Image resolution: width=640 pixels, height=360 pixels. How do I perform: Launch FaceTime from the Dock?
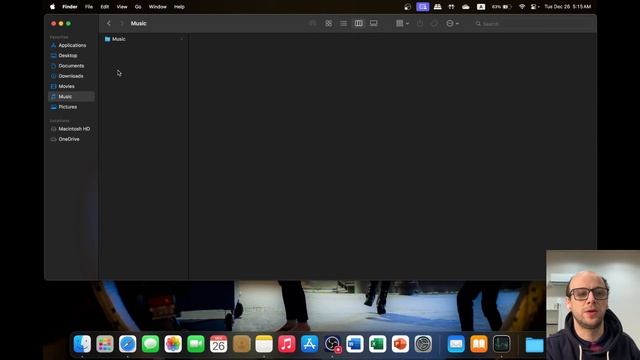(196, 344)
